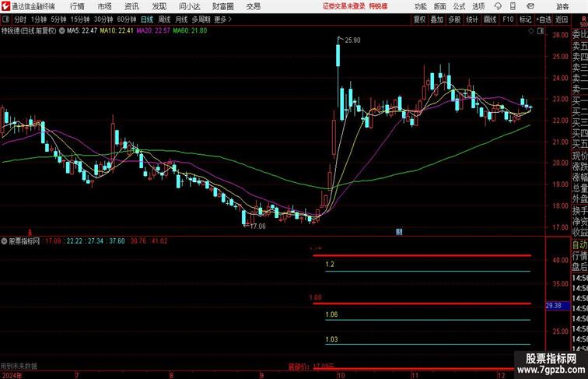Click the MA10: 22.41 indicator label
Image resolution: width=588 pixels, height=379 pixels.
point(117,31)
